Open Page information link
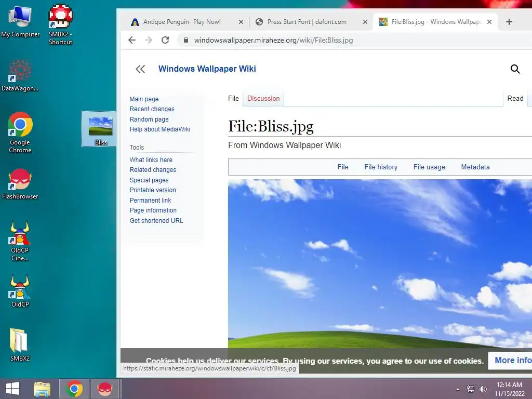 pos(153,210)
